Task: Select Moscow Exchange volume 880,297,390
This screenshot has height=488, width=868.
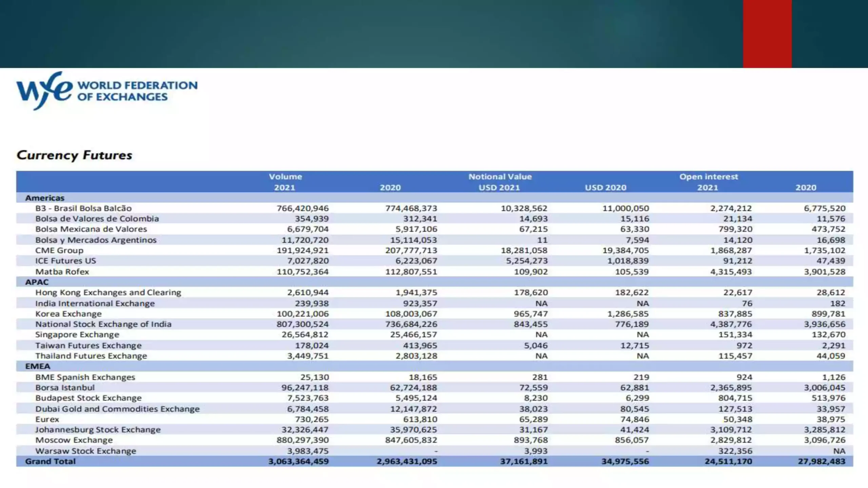Action: click(x=302, y=440)
